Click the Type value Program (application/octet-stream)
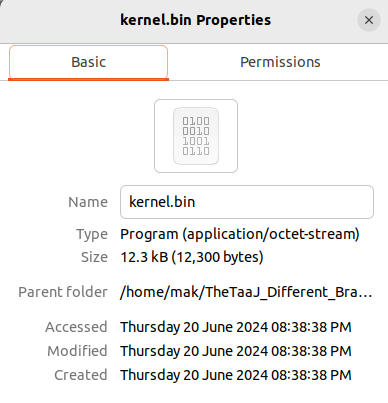This screenshot has width=388, height=403. (240, 234)
